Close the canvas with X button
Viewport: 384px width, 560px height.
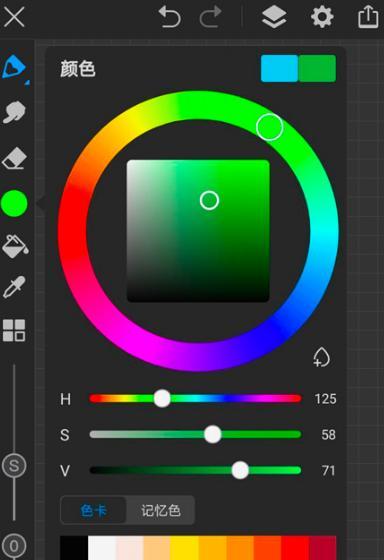(14, 17)
